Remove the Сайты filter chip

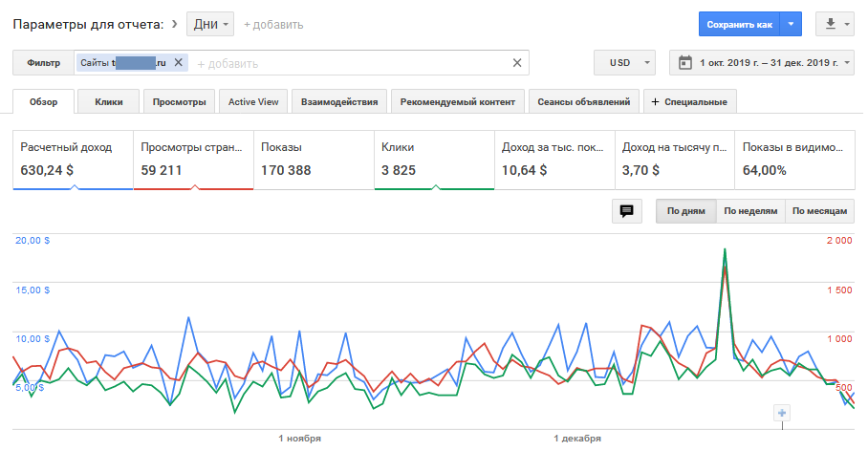point(178,62)
